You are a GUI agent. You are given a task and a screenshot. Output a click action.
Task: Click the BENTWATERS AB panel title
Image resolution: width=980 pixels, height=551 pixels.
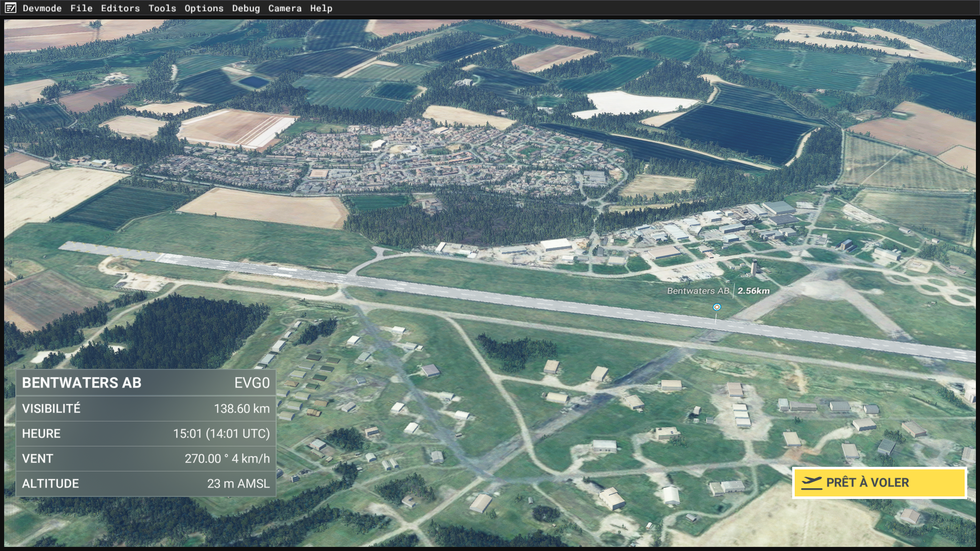(82, 383)
